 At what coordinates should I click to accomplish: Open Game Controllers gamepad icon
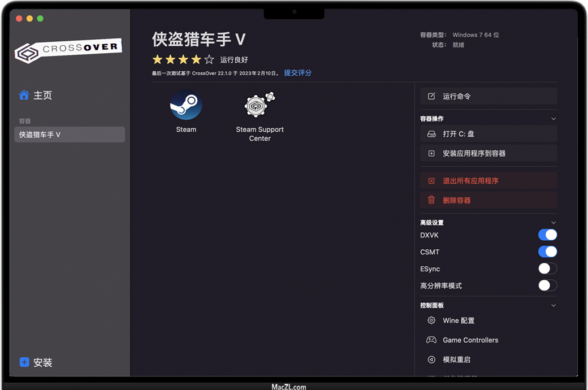pyautogui.click(x=431, y=340)
